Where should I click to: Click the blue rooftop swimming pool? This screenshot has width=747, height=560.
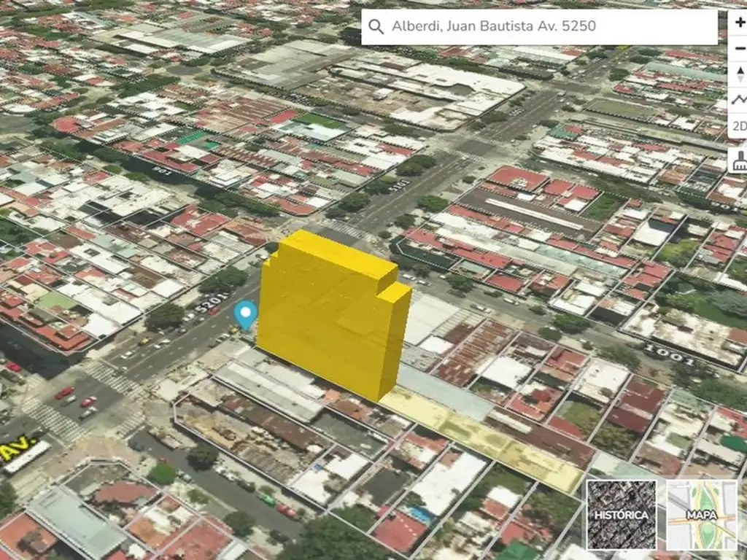pyautogui.click(x=419, y=513)
